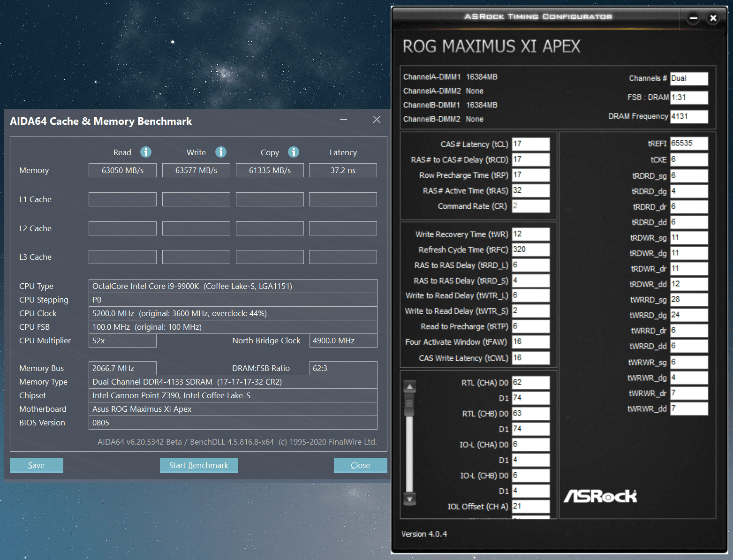The width and height of the screenshot is (733, 560).
Task: Click the scroll down arrow in RTL panel
Action: tap(410, 499)
